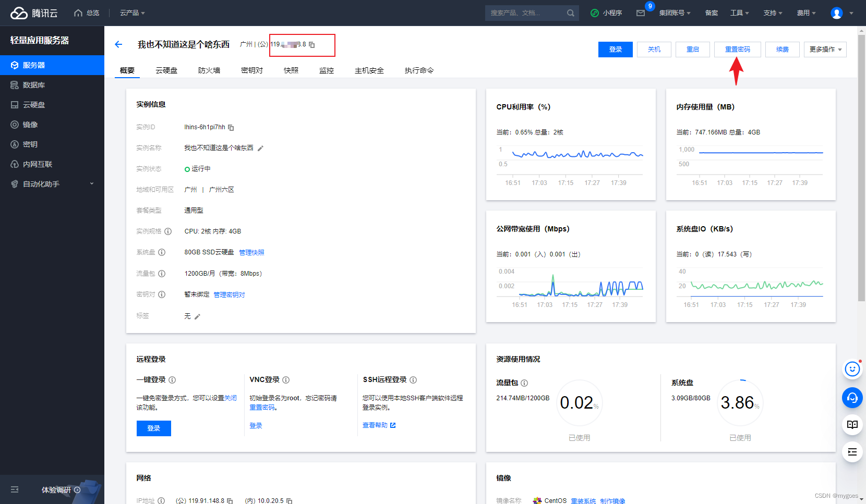Click the blue 登录 button in header

pos(616,50)
